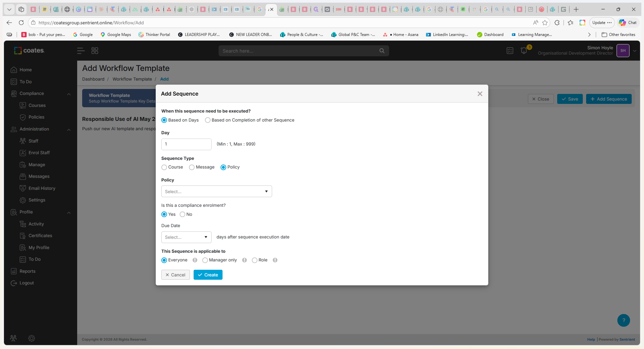
Task: Close the Add Sequence dialog with X
Action: [x=480, y=94]
